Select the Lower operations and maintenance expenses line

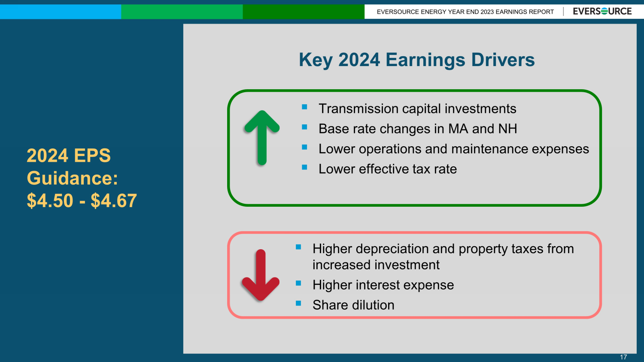coord(453,149)
